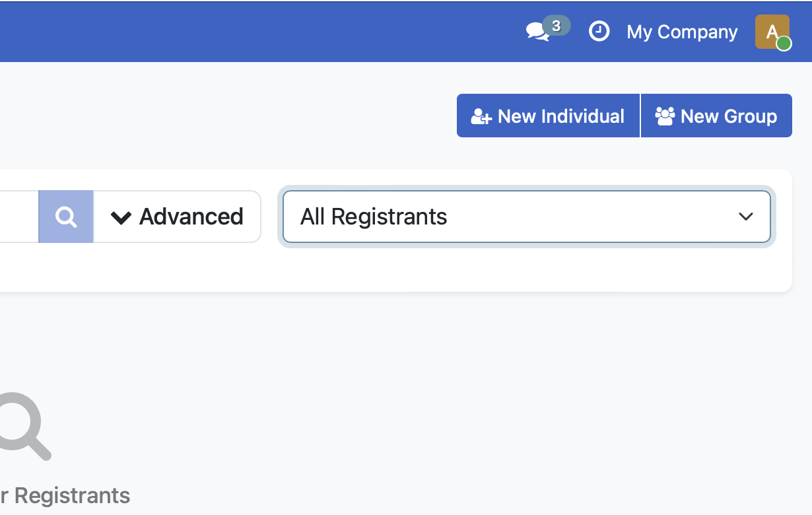
Task: Open the My Company menu
Action: tap(681, 31)
